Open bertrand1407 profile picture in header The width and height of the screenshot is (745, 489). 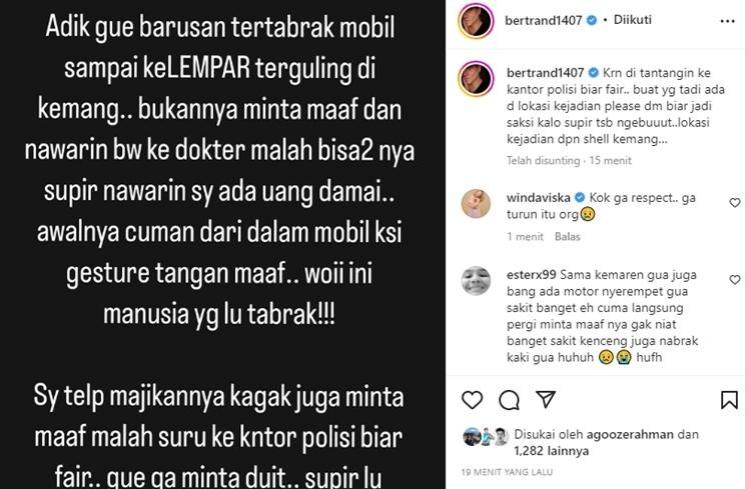coord(476,21)
